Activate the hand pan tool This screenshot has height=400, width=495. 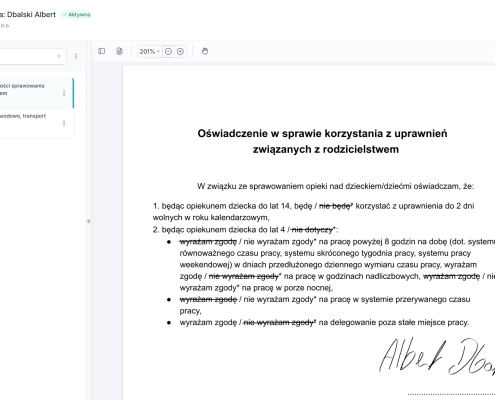point(205,51)
